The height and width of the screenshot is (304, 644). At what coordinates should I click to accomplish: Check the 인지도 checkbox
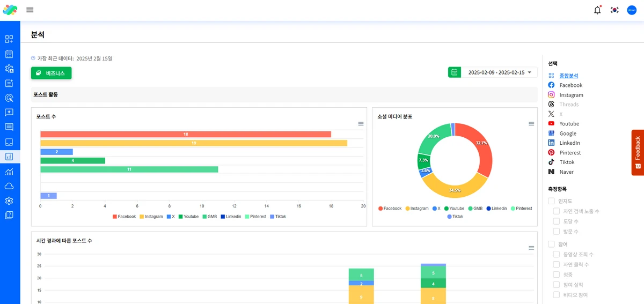point(551,201)
